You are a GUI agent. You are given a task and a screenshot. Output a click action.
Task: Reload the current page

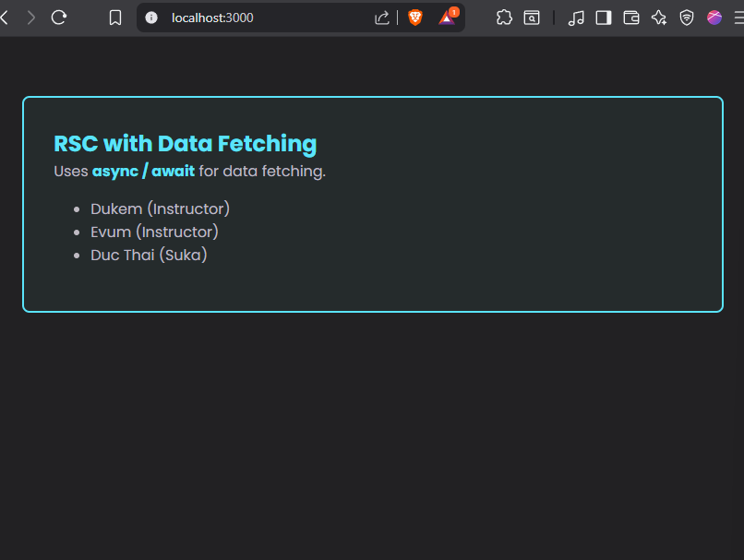click(x=59, y=18)
